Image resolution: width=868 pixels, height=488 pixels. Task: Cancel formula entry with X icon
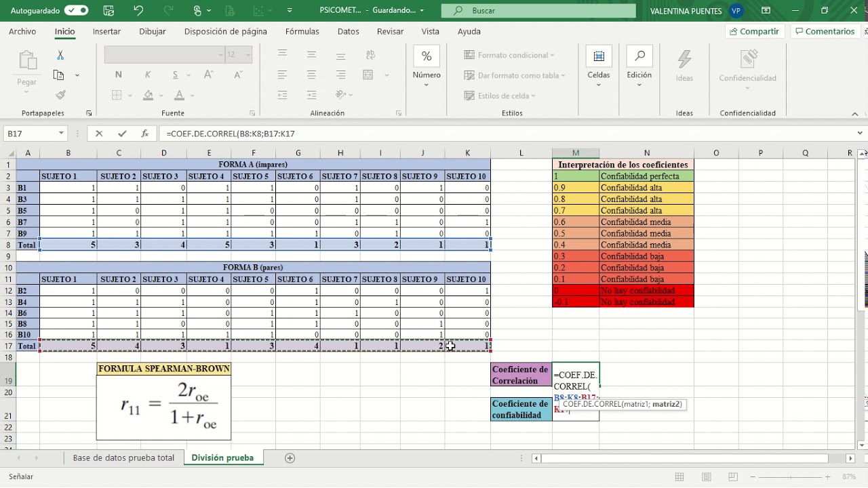point(99,134)
